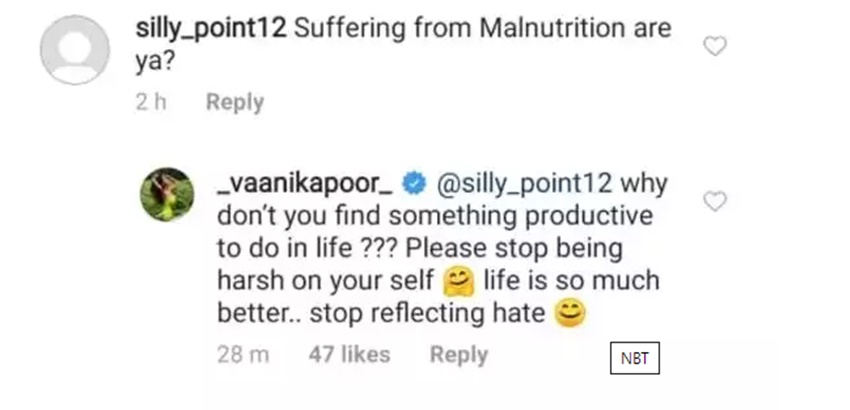Like the _vaanikapoor_ reply with heart icon
This screenshot has height=410, width=850.
point(714,202)
